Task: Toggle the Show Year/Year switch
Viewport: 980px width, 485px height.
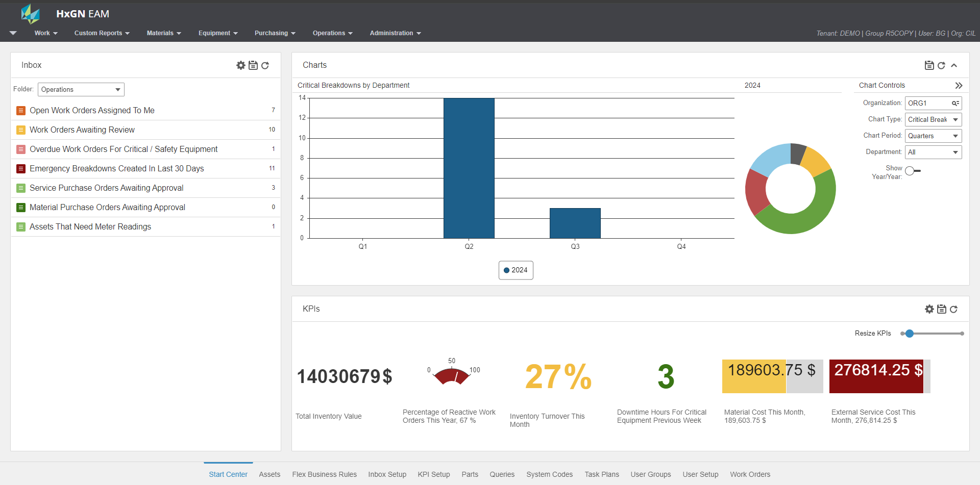Action: coord(913,171)
